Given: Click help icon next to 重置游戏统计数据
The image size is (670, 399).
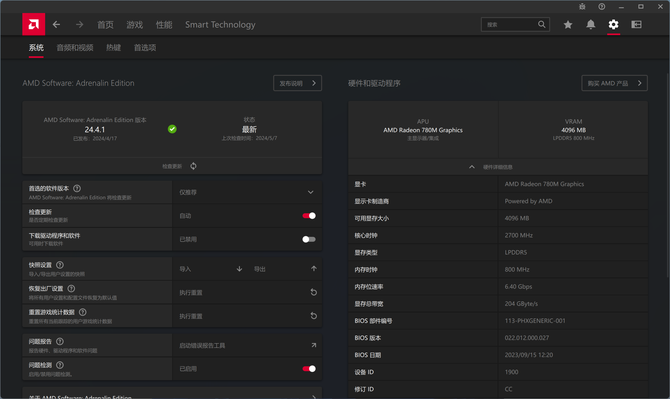Looking at the screenshot, I should click(82, 312).
